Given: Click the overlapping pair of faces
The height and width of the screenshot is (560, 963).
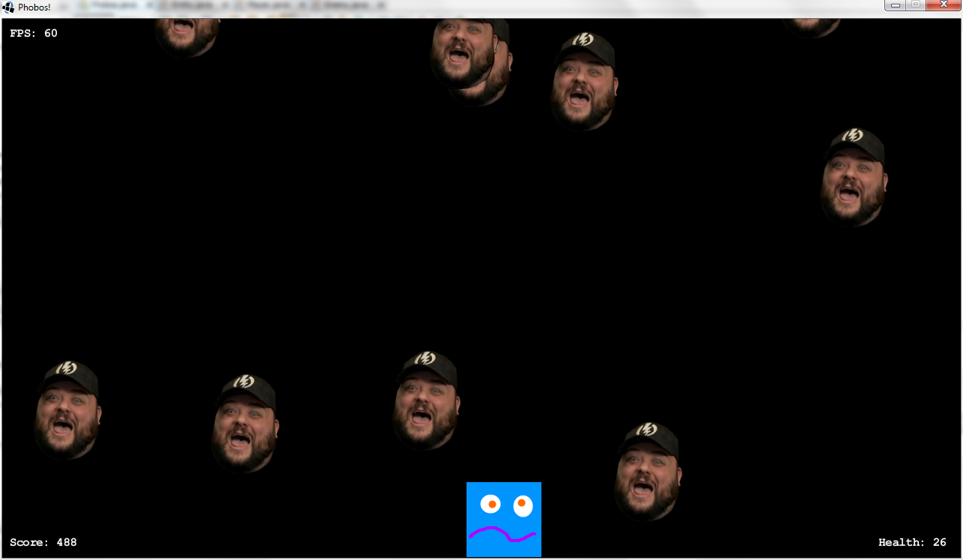Looking at the screenshot, I should (470, 58).
